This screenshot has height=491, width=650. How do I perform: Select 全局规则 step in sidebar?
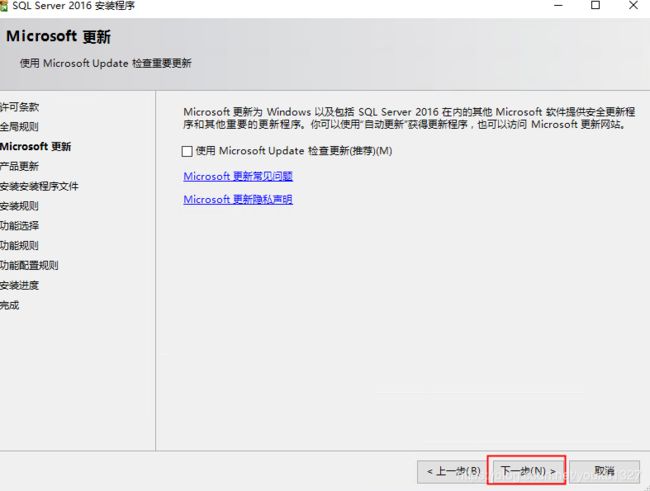(19, 126)
